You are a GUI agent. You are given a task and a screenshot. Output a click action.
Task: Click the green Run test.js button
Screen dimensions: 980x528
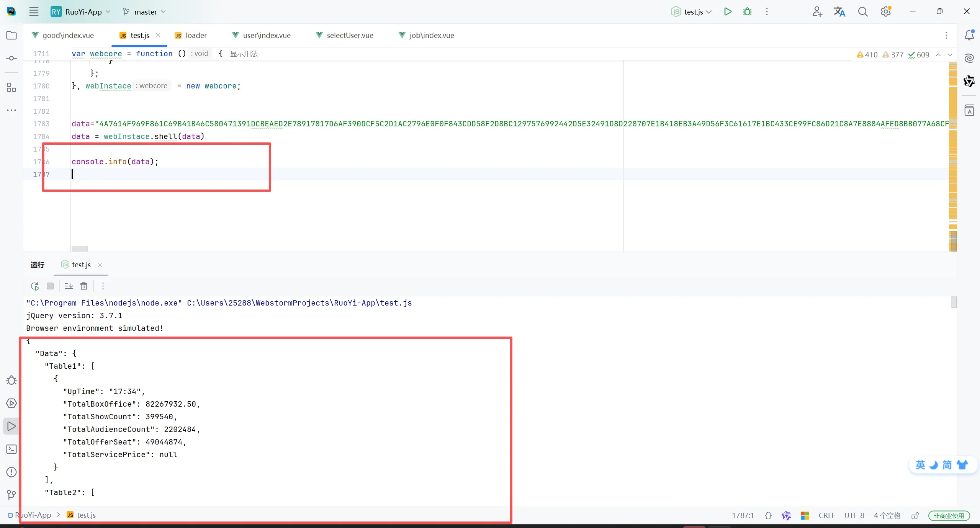click(x=728, y=11)
